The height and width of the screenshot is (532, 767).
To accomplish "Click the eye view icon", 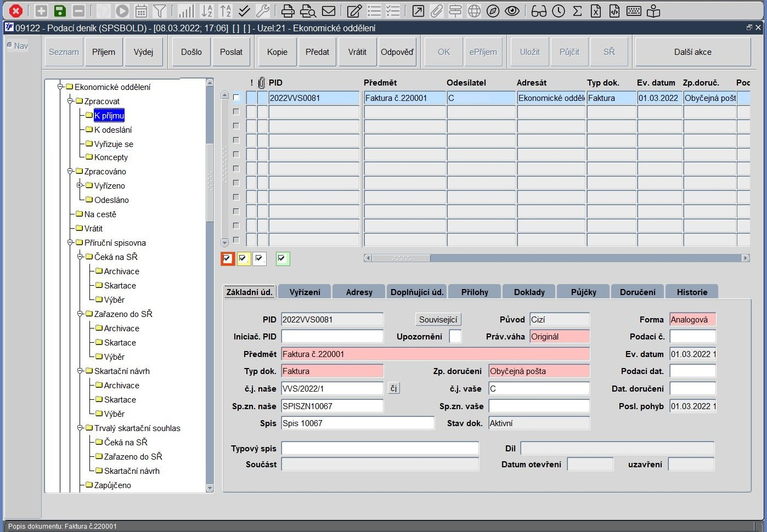I will tap(512, 11).
